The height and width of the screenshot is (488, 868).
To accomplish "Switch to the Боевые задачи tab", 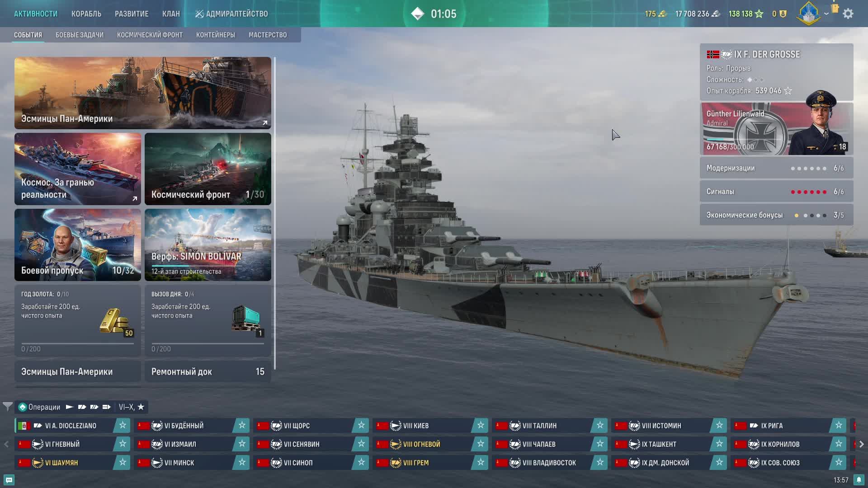I will (80, 35).
